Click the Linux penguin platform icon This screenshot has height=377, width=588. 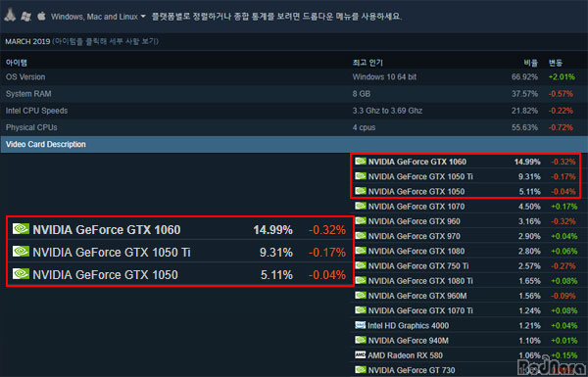pos(10,16)
